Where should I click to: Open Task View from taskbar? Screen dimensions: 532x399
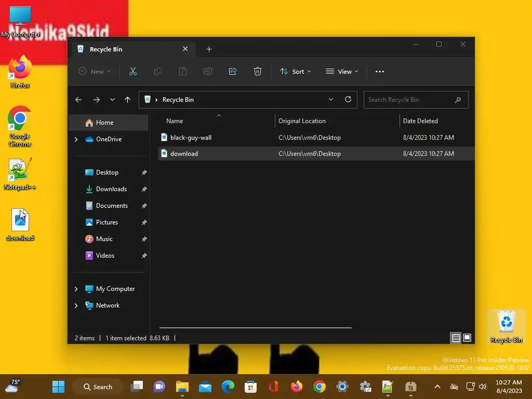(x=137, y=387)
